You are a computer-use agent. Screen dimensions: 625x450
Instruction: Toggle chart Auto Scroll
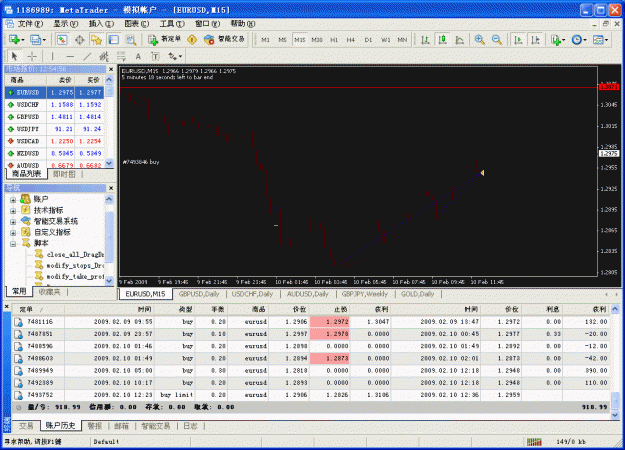(x=518, y=39)
